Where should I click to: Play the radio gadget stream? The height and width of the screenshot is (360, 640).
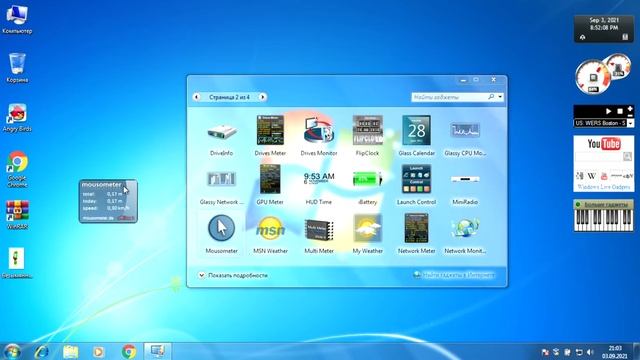(608, 111)
